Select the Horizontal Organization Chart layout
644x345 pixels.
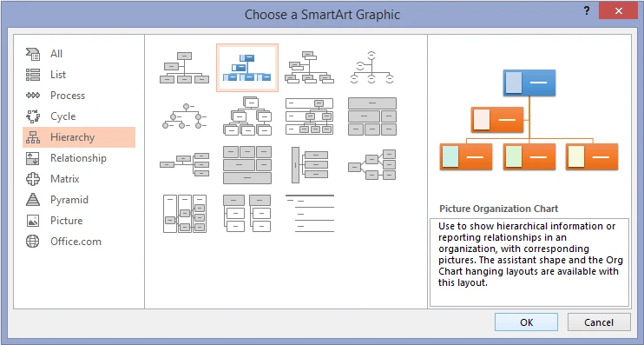pyautogui.click(x=184, y=164)
